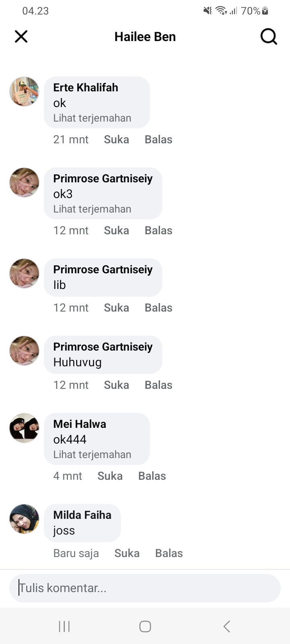
Task: Reply to Milda Faiha's "joss" comment
Action: pos(169,553)
